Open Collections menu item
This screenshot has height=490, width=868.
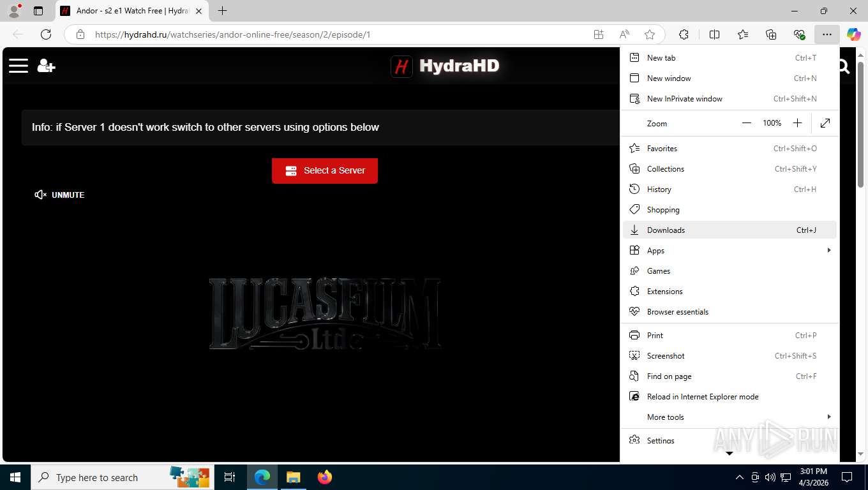[x=730, y=168]
